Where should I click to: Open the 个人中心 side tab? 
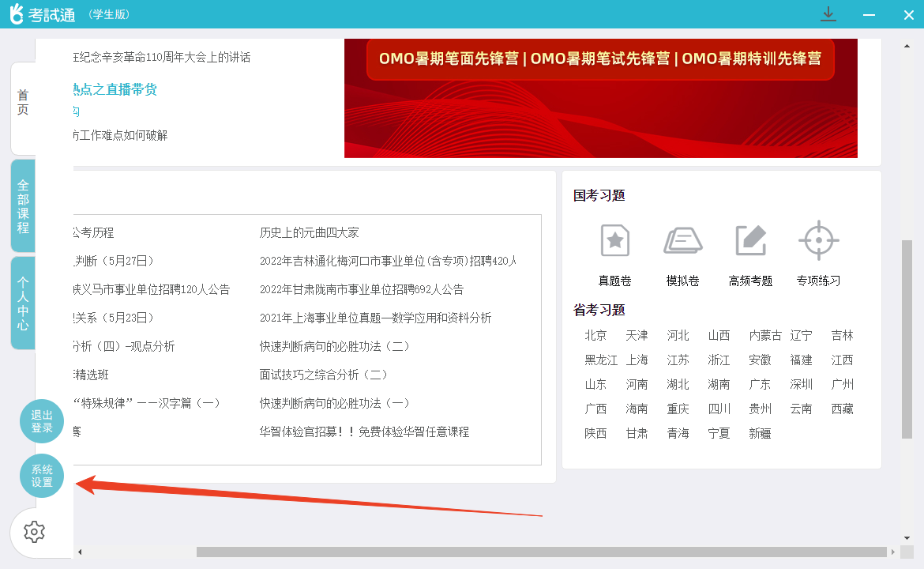23,303
